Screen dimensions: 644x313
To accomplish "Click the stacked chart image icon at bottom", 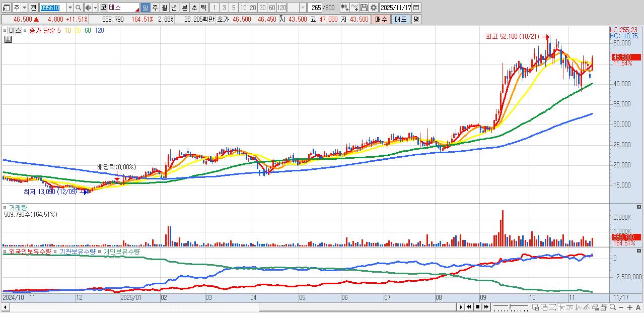I will [x=604, y=307].
